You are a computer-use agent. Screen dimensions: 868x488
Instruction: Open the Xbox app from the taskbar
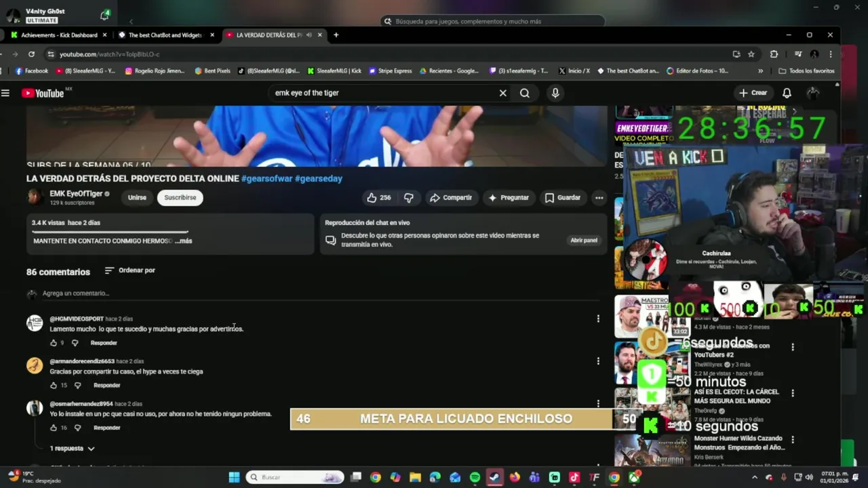point(634,478)
